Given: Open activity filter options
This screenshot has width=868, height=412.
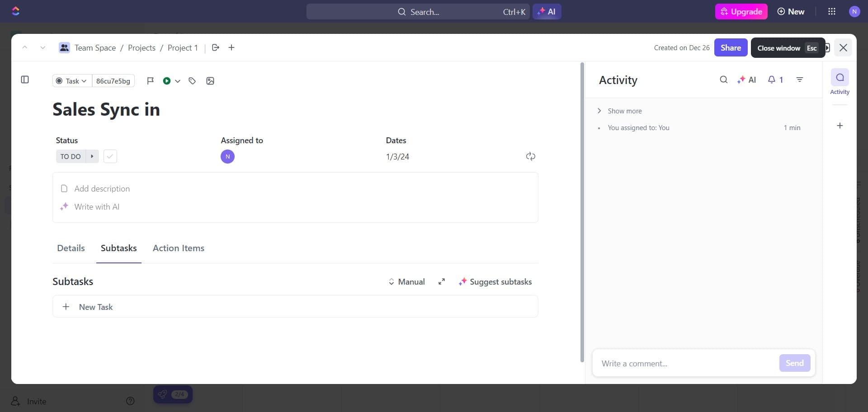Looking at the screenshot, I should [x=800, y=80].
